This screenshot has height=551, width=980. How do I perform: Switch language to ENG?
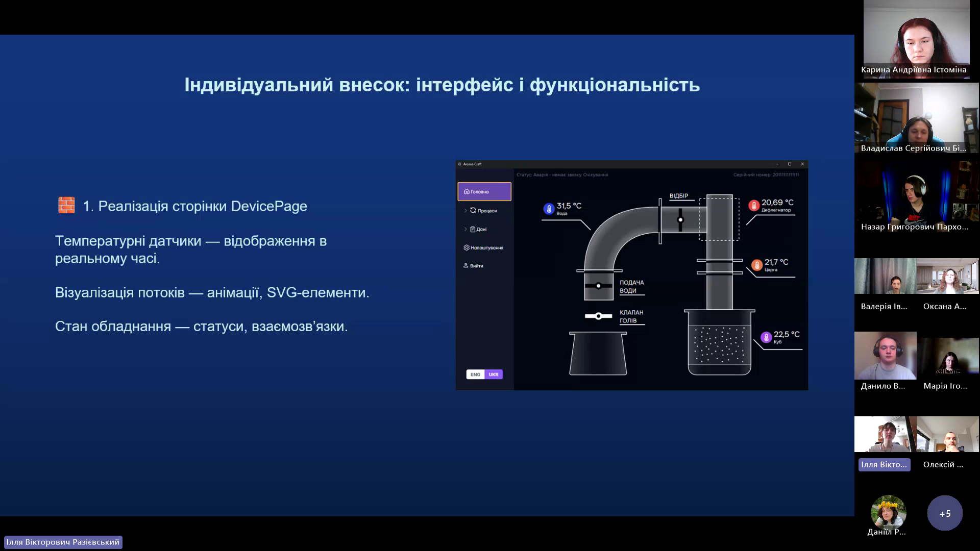475,374
